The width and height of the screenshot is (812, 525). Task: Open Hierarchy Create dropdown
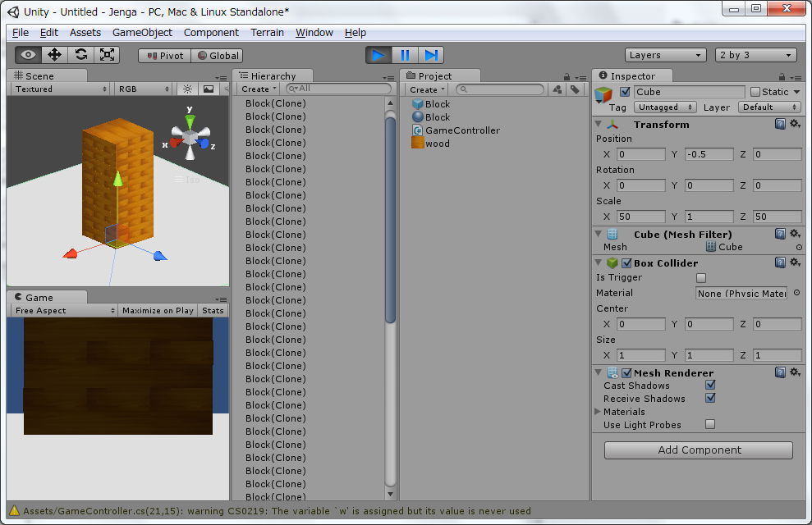click(259, 89)
